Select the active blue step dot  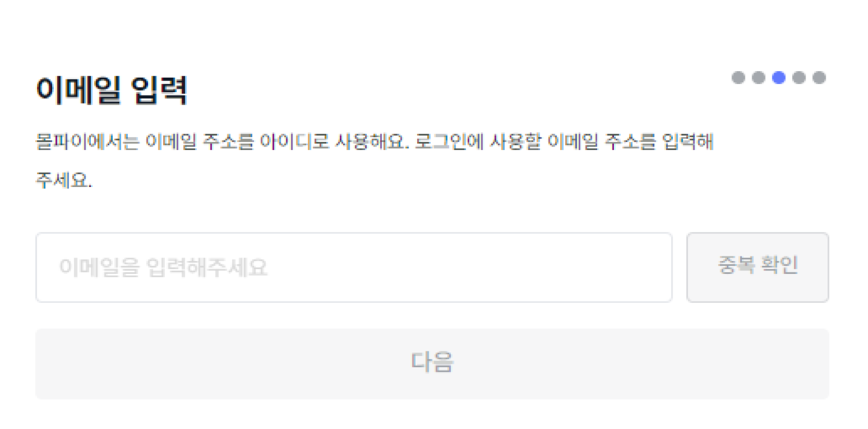click(x=779, y=78)
